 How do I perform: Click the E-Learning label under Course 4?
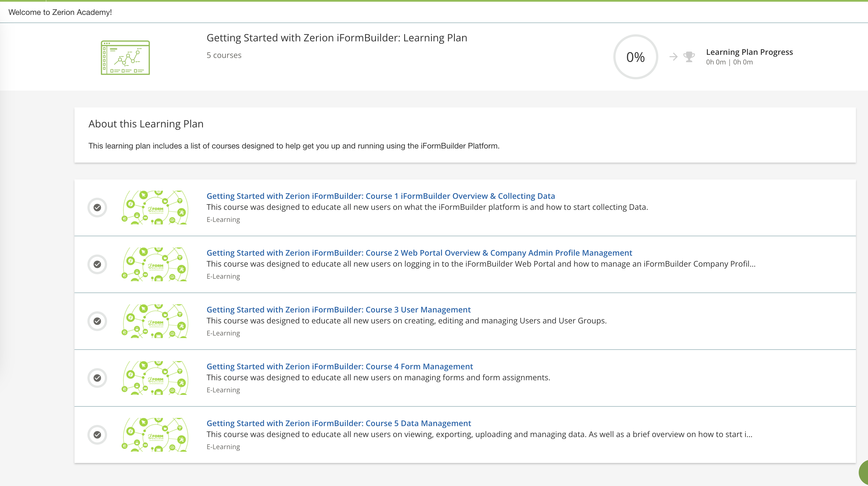click(223, 390)
